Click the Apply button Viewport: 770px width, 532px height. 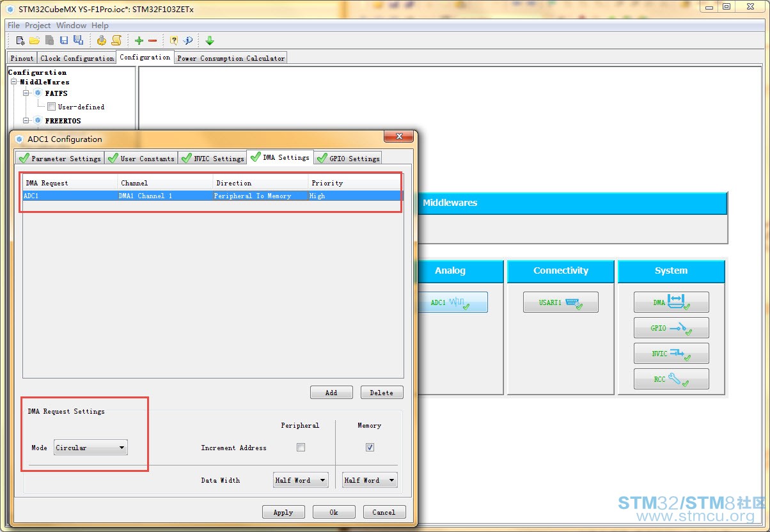pos(283,512)
